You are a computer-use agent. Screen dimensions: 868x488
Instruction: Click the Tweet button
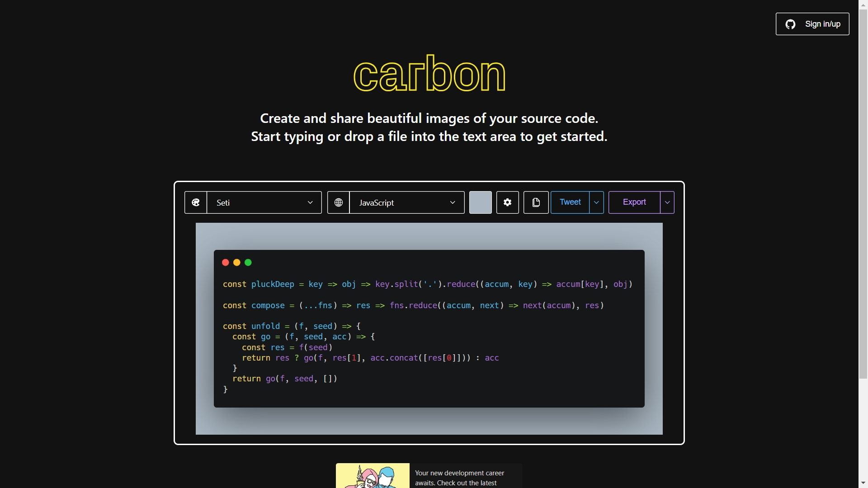click(x=570, y=202)
